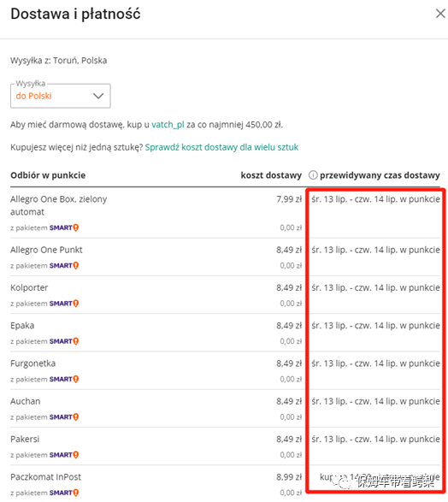Screen dimensions: 448x502
Task: Click SMART badge under Epaka
Action: 64,341
